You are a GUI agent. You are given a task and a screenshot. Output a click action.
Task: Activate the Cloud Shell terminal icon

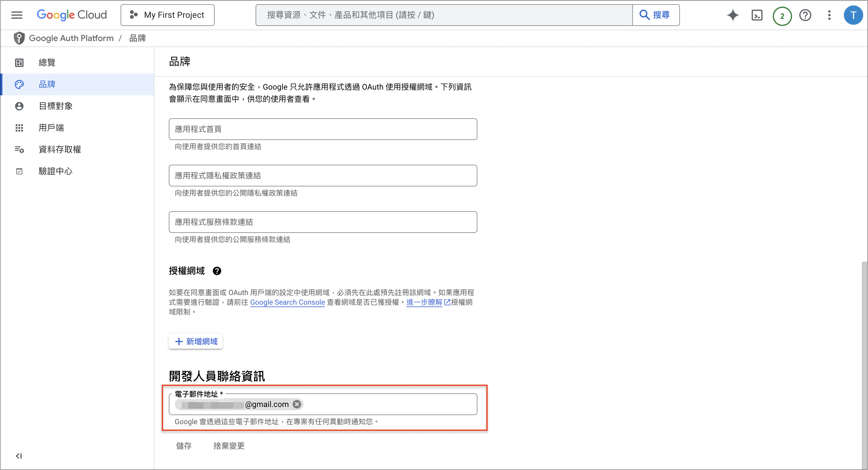click(757, 15)
